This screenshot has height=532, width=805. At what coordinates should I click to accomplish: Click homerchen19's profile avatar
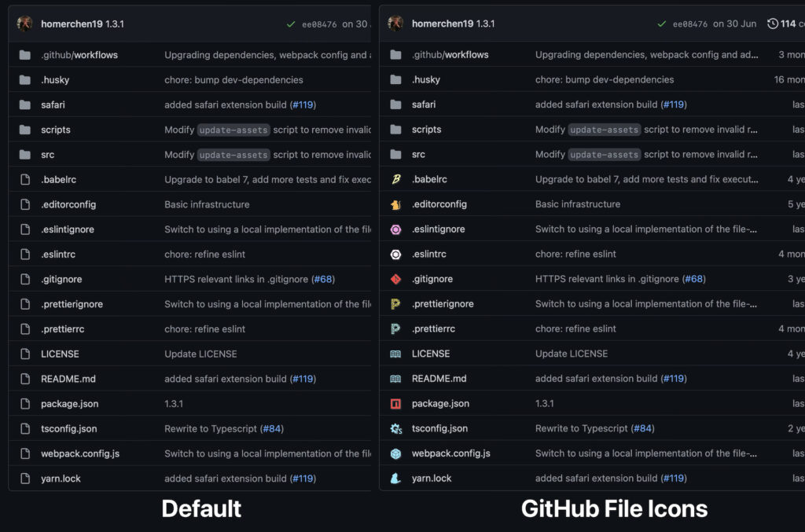click(394, 23)
